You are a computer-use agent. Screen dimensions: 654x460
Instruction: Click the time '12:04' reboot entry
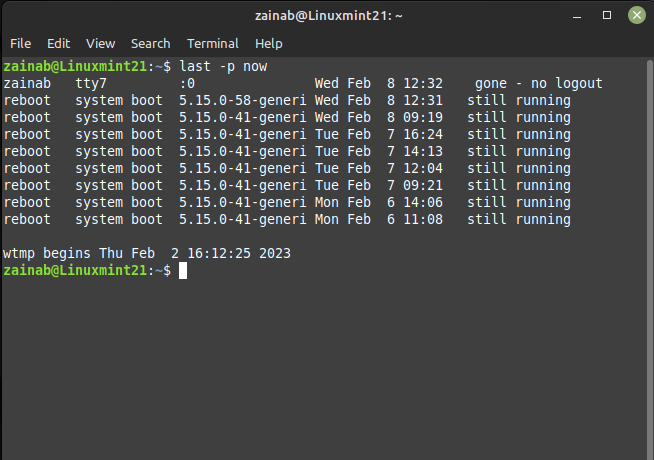[x=423, y=168]
